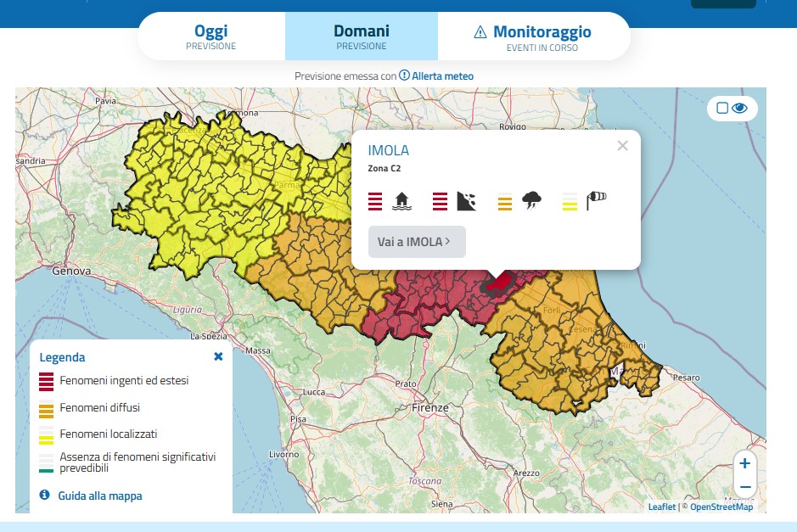Open the OpenStreetMap attribution link
Viewport: 797px width, 532px height.
721,507
